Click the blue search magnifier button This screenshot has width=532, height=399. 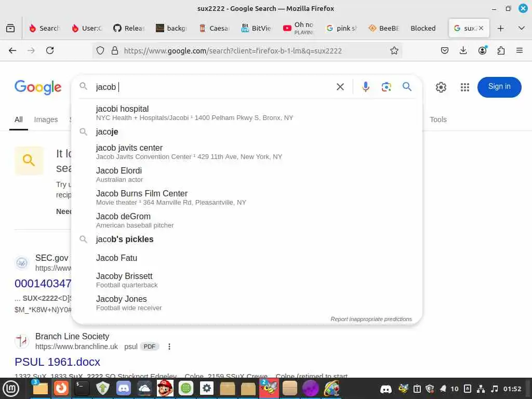click(407, 87)
